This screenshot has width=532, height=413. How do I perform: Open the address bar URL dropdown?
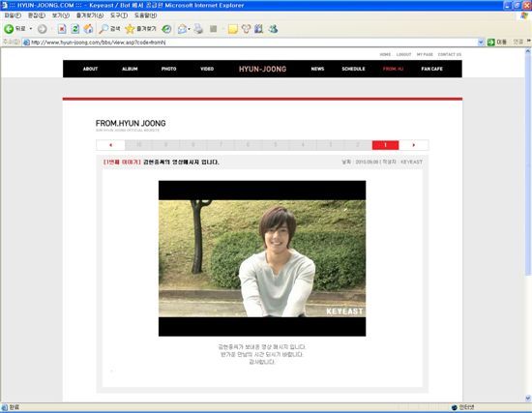481,43
